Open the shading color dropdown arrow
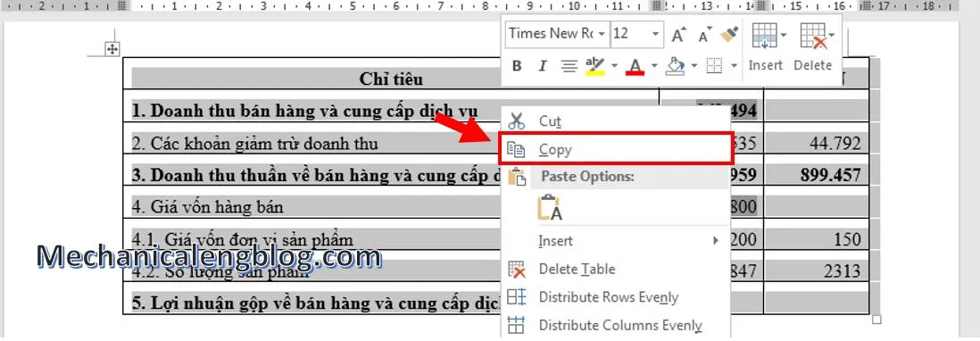The width and height of the screenshot is (980, 341). click(693, 65)
